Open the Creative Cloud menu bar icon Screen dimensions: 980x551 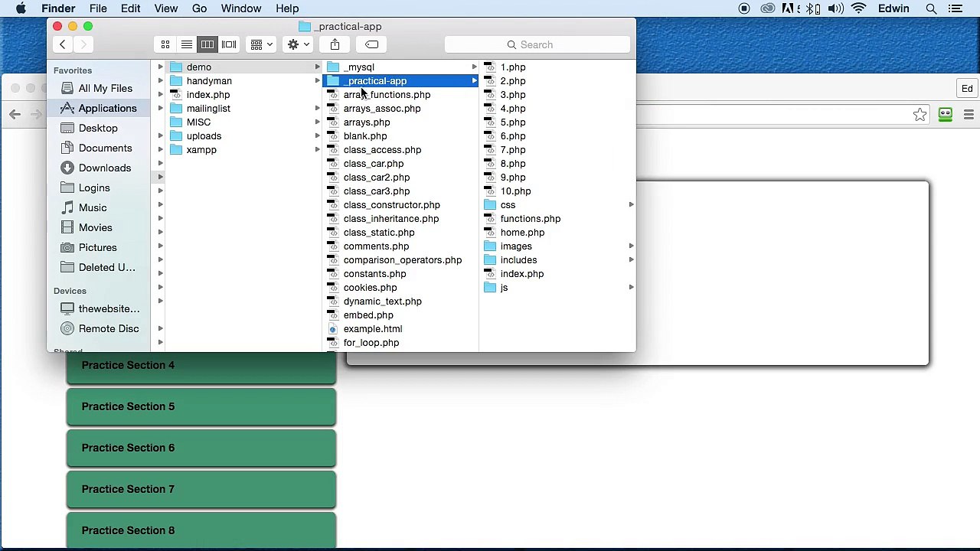767,8
